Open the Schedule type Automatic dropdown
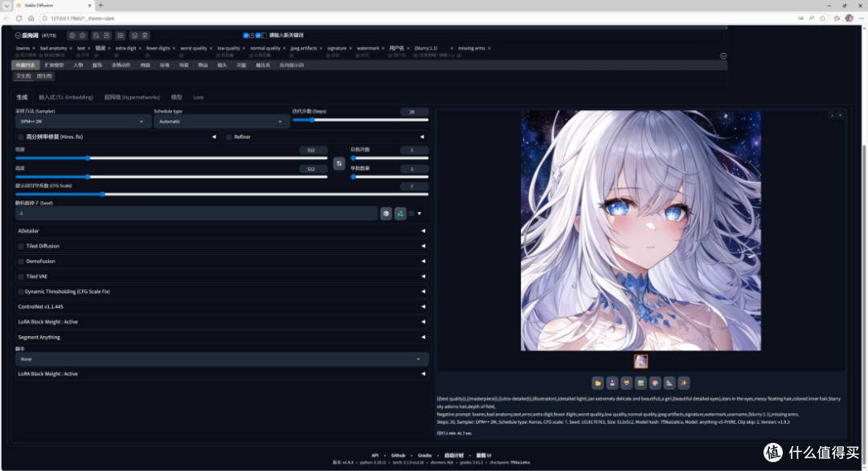This screenshot has height=471, width=868. 221,121
